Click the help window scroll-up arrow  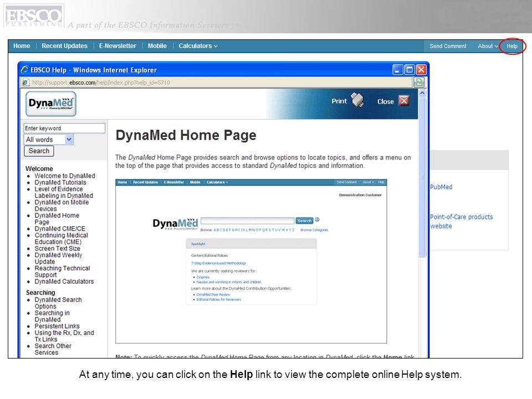point(422,93)
